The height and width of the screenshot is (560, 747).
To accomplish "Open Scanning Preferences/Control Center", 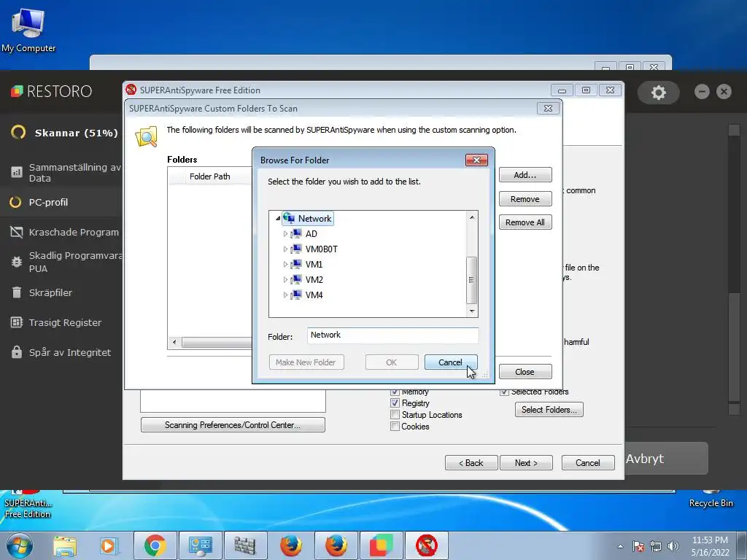I will coord(233,425).
